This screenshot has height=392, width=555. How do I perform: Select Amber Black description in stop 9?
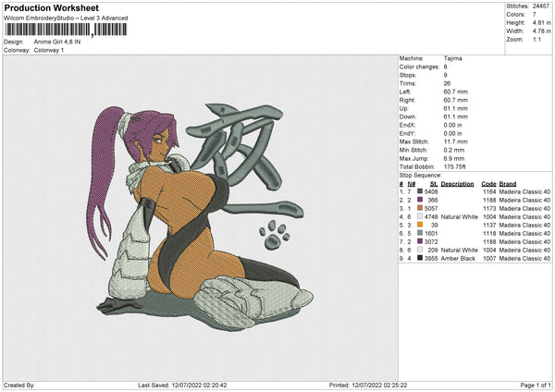click(458, 258)
